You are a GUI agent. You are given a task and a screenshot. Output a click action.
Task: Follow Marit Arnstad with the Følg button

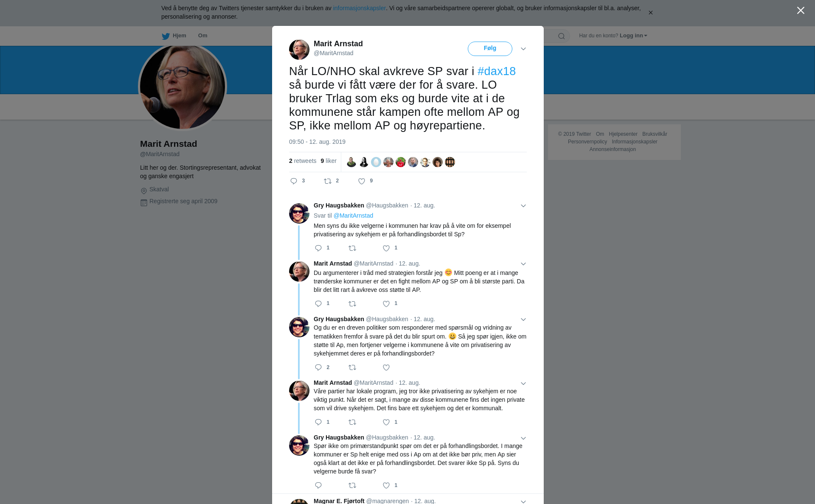(490, 49)
